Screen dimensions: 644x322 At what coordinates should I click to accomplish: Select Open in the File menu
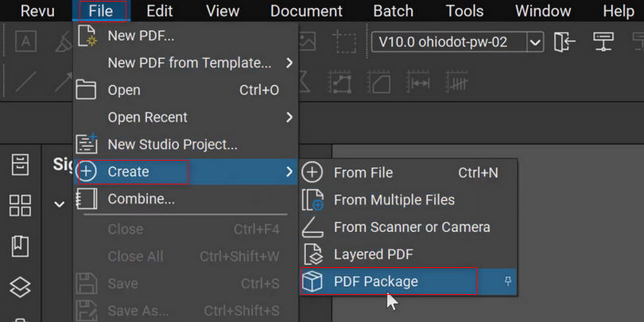point(185,90)
